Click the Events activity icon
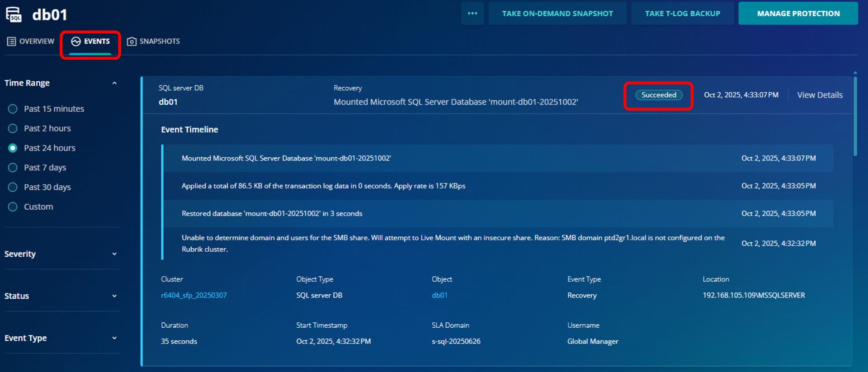 (x=76, y=42)
